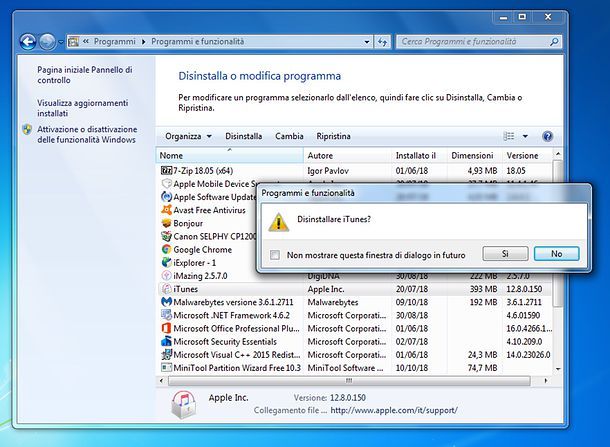Viewport: 610px width, 447px height.
Task: Go back with the back arrow
Action: tap(28, 42)
